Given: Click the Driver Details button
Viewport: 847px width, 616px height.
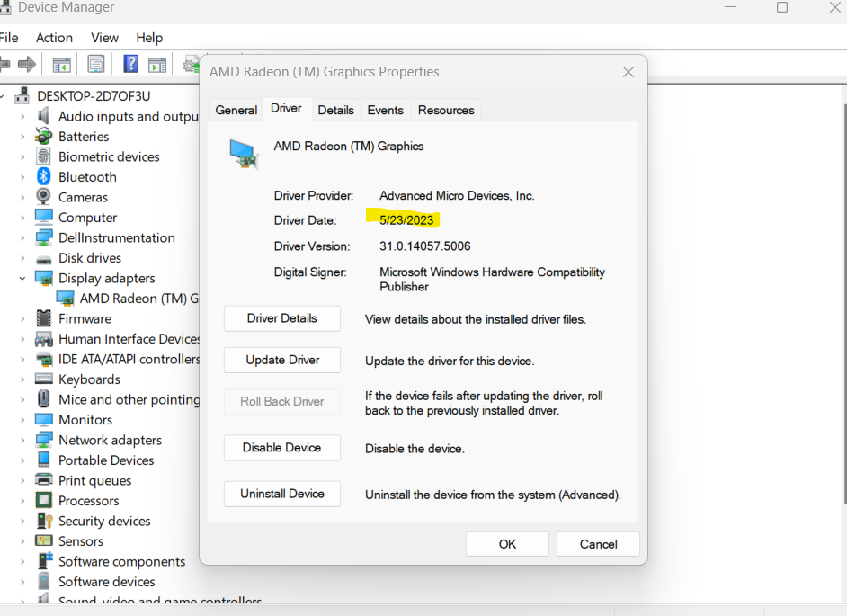Looking at the screenshot, I should pos(281,318).
